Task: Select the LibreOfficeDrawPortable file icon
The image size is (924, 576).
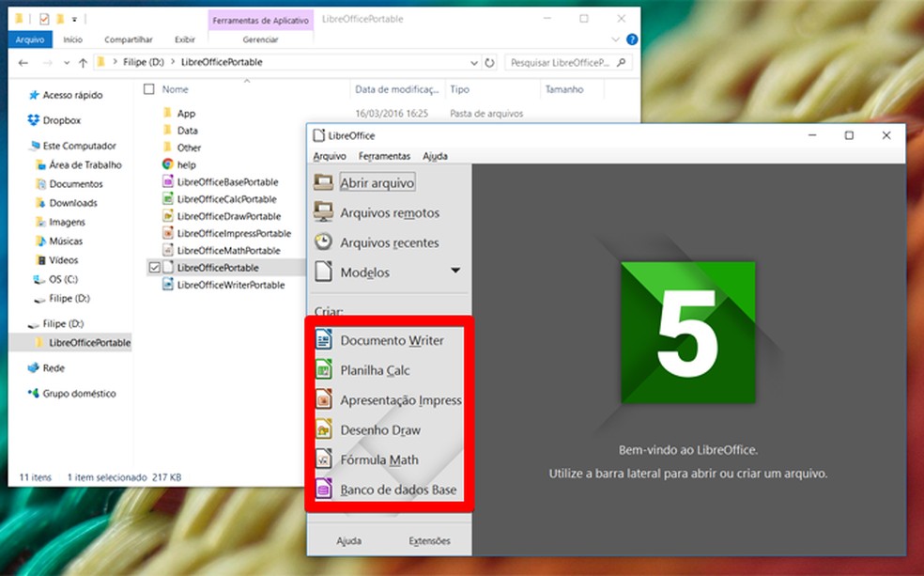Action: [168, 216]
